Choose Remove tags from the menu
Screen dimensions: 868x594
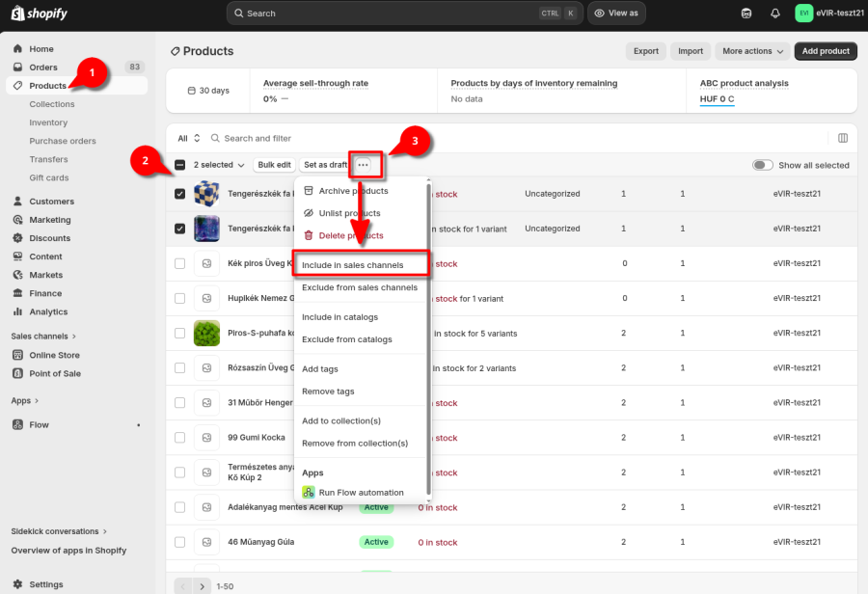361,391
